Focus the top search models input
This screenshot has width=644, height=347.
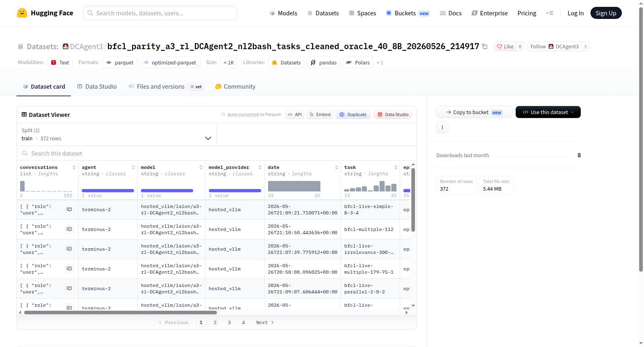160,13
